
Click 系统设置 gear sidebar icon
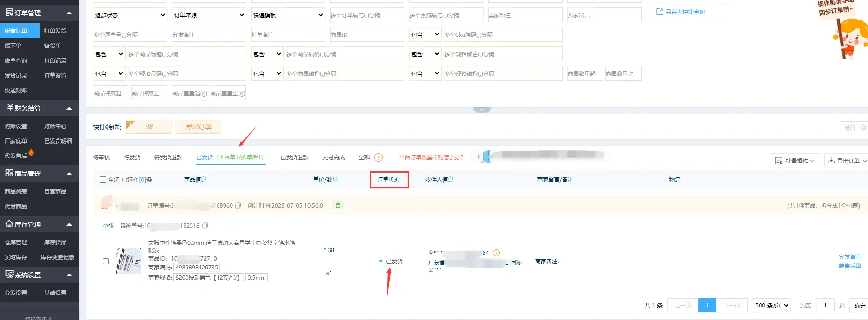point(9,274)
